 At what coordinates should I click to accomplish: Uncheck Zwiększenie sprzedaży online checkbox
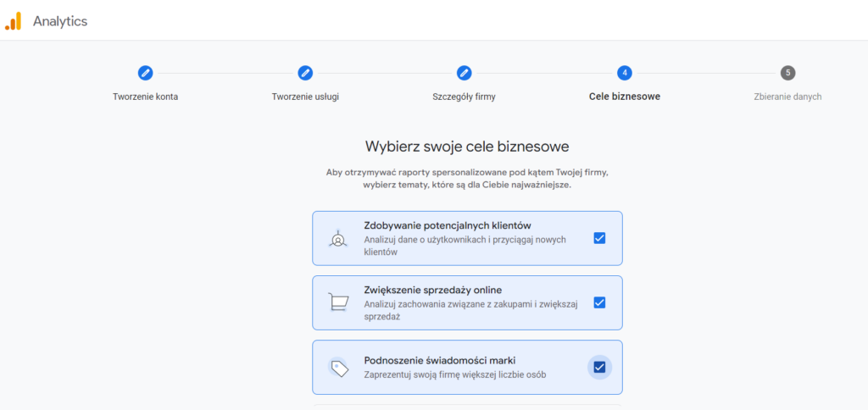(599, 302)
